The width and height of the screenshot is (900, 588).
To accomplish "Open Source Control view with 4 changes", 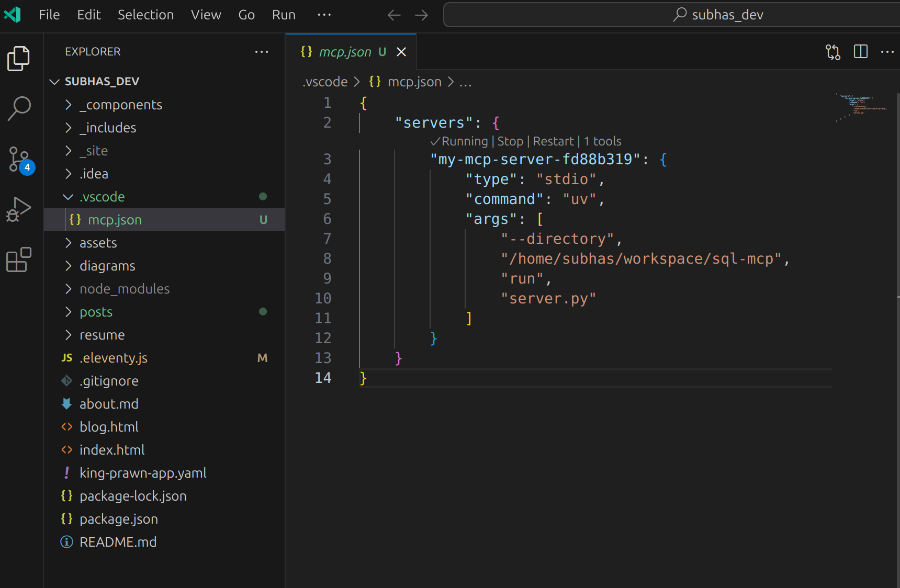I will pyautogui.click(x=20, y=160).
